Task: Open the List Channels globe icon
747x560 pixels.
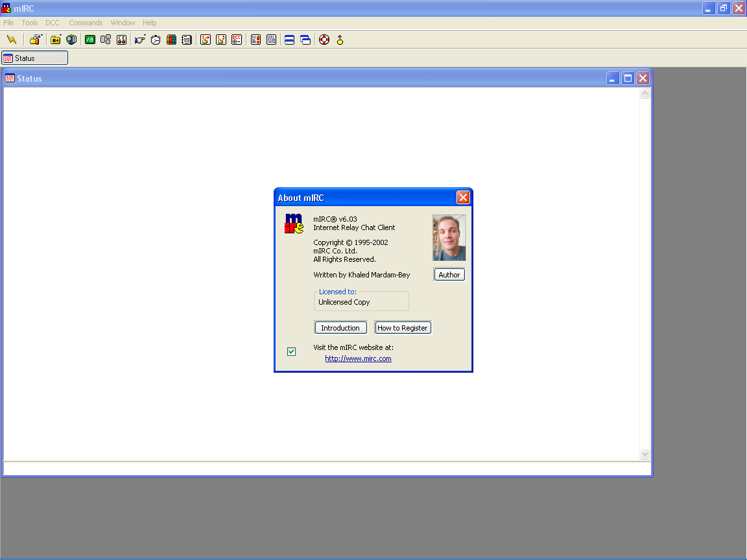Action: (x=71, y=40)
